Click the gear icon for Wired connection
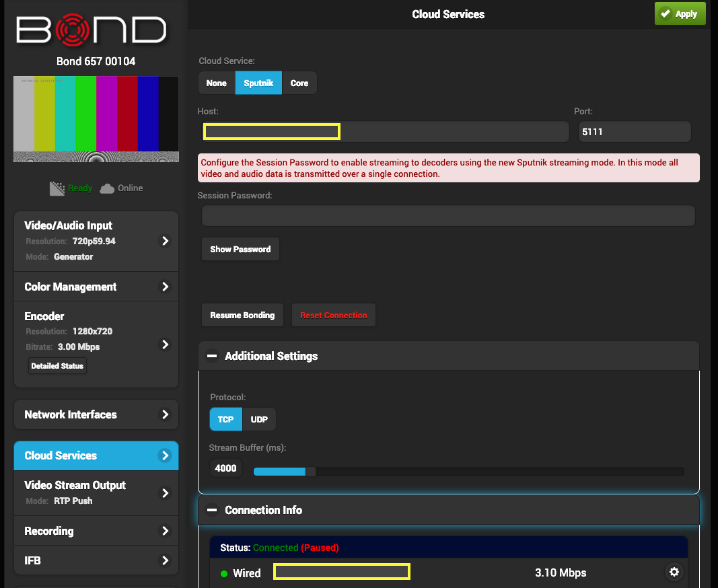 674,573
